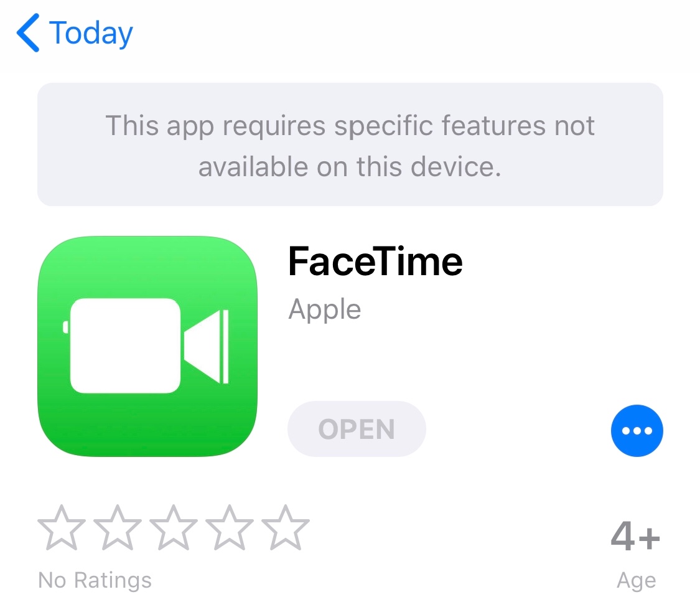700x602 pixels.
Task: Click the 'Today' text in navigation bar
Action: (x=91, y=33)
